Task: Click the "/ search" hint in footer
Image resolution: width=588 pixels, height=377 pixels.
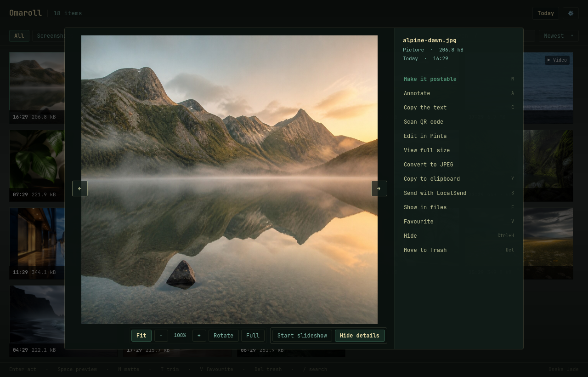Action: 315,369
